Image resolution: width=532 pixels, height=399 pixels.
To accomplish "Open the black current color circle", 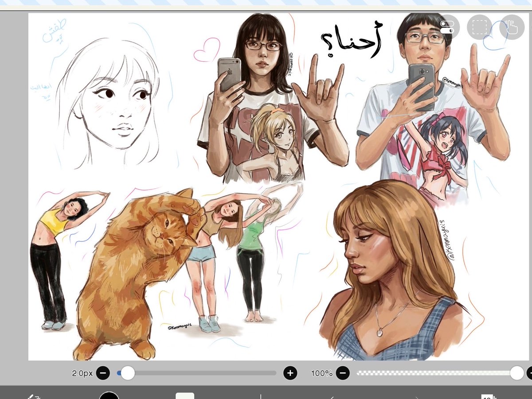I will click(109, 395).
